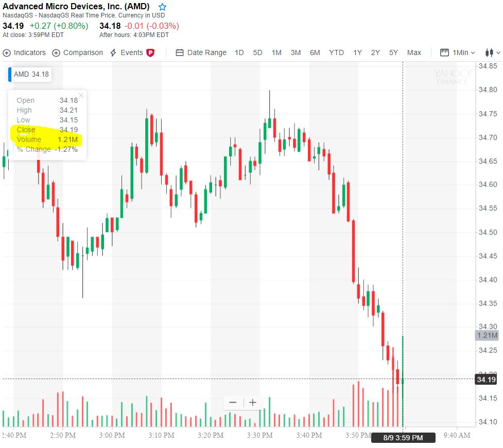503x448 pixels.
Task: Click the 34.10 price axis label
Action: [488, 422]
